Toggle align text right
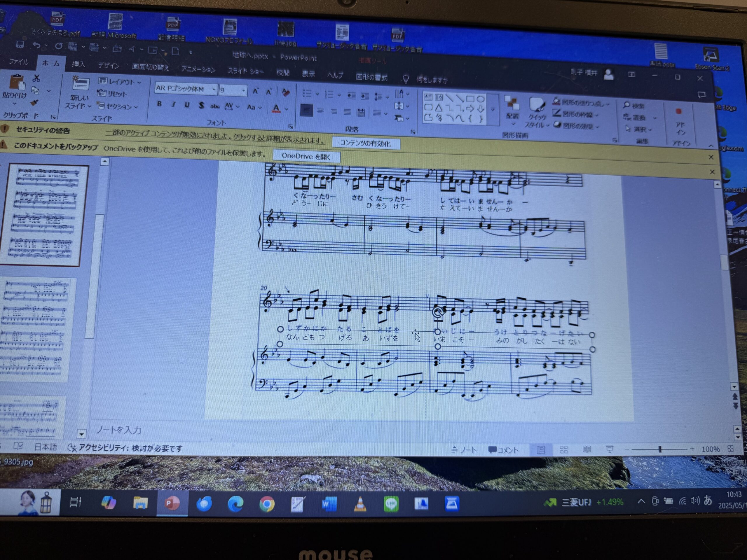The height and width of the screenshot is (560, 747). point(334,111)
